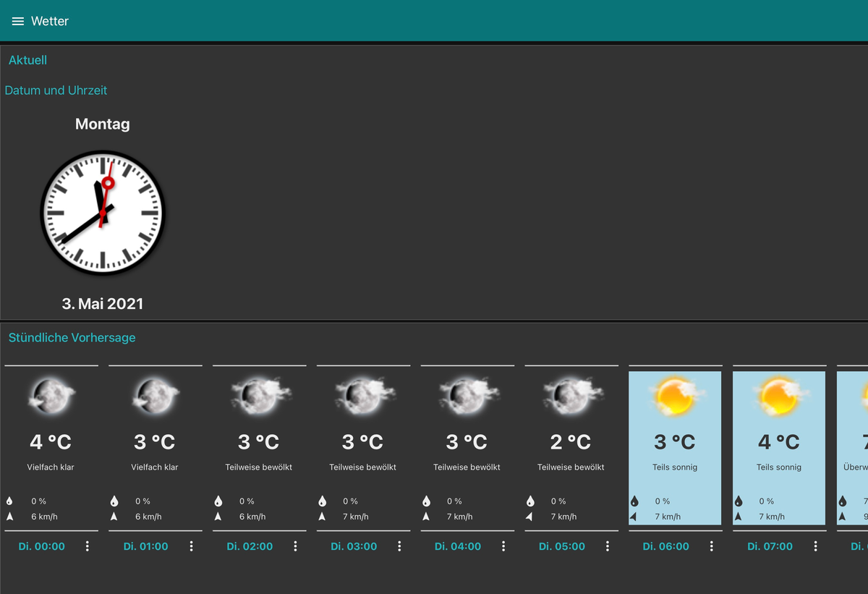Click the moon weather icon for Di. 00:00
The width and height of the screenshot is (868, 594).
pyautogui.click(x=51, y=396)
